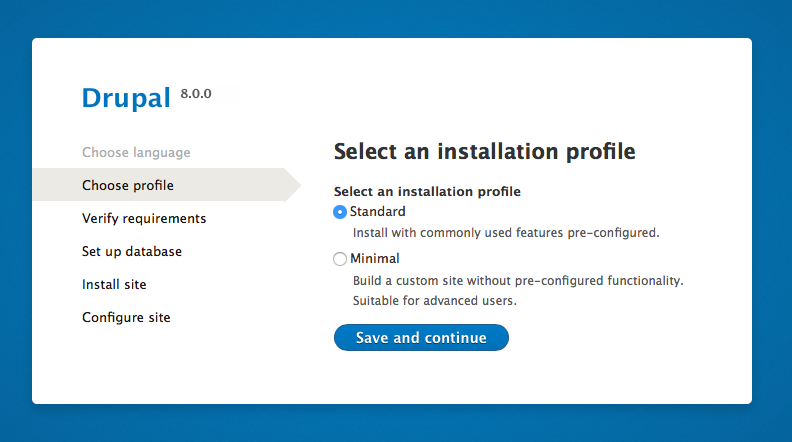Click the active Choose profile step
792x442 pixels.
point(128,185)
